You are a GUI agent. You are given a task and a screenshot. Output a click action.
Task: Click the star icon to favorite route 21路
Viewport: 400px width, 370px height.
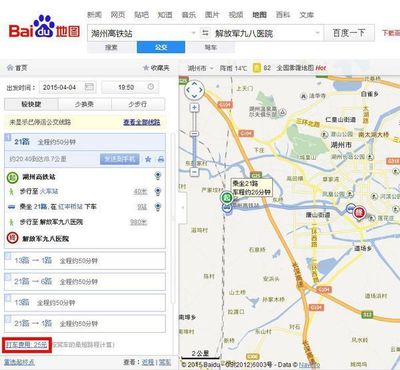(x=148, y=159)
